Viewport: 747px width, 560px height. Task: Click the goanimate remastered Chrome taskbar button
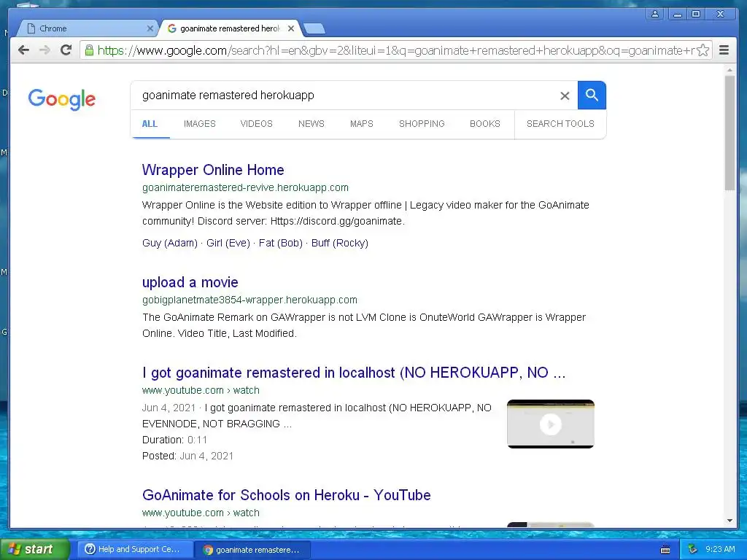253,550
